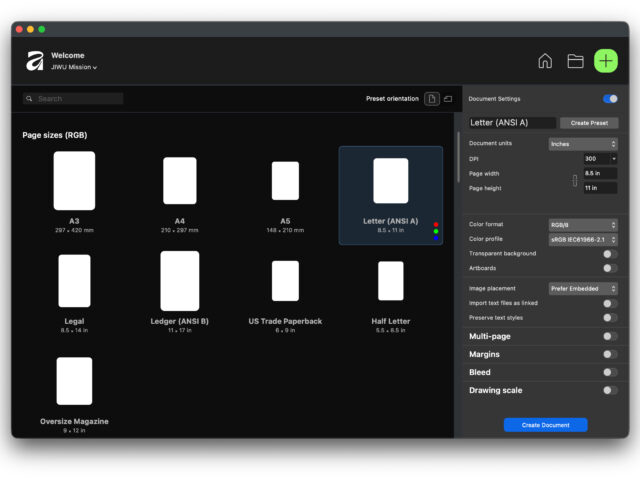
Task: Expand the Image placement dropdown
Action: [x=583, y=288]
